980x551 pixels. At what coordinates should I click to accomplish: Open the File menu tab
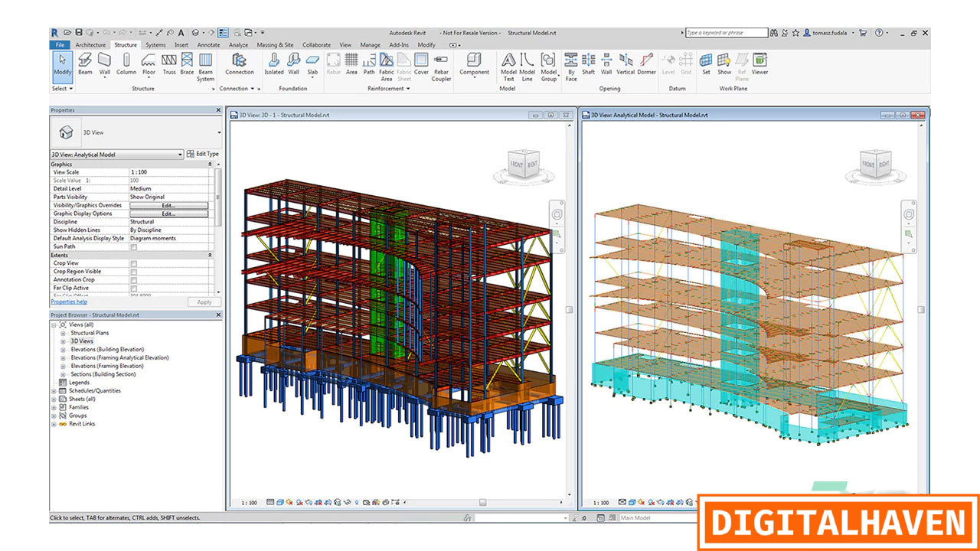pyautogui.click(x=60, y=45)
